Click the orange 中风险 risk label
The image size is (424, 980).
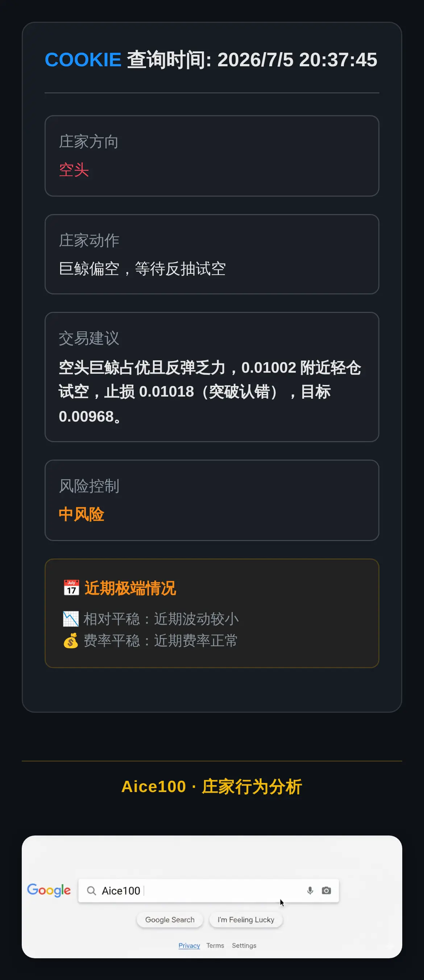click(x=81, y=514)
